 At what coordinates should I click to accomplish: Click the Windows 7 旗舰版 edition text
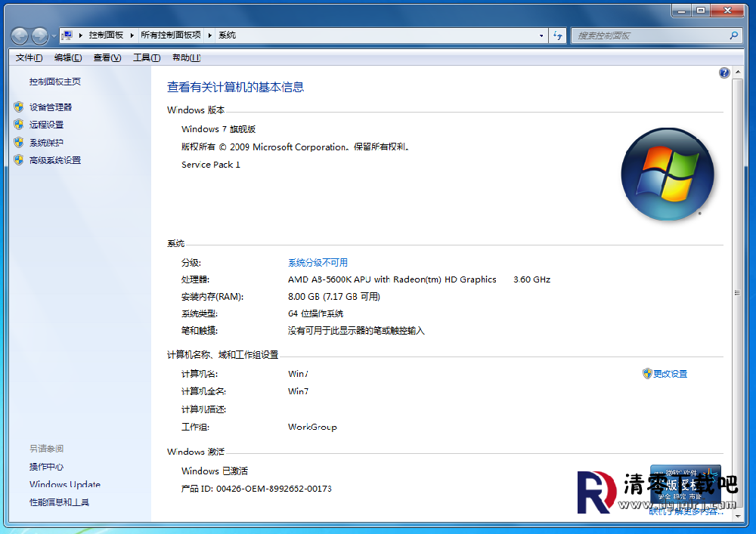click(x=218, y=129)
